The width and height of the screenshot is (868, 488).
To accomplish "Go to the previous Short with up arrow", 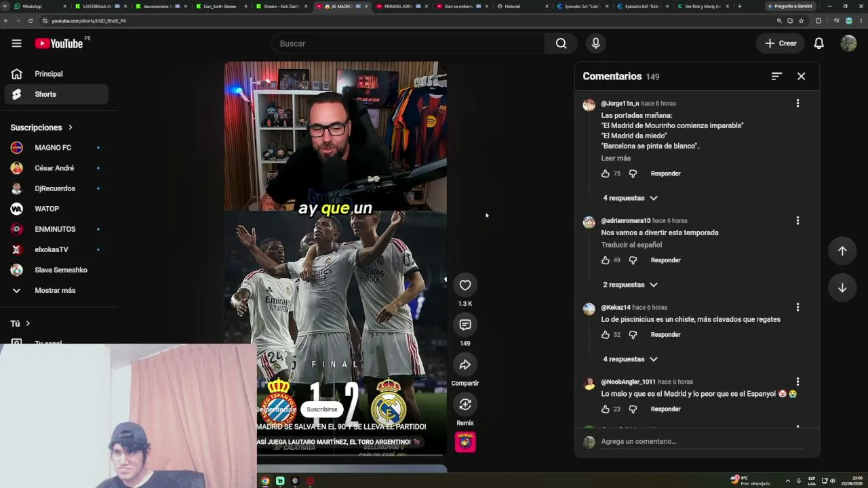I will pyautogui.click(x=842, y=251).
